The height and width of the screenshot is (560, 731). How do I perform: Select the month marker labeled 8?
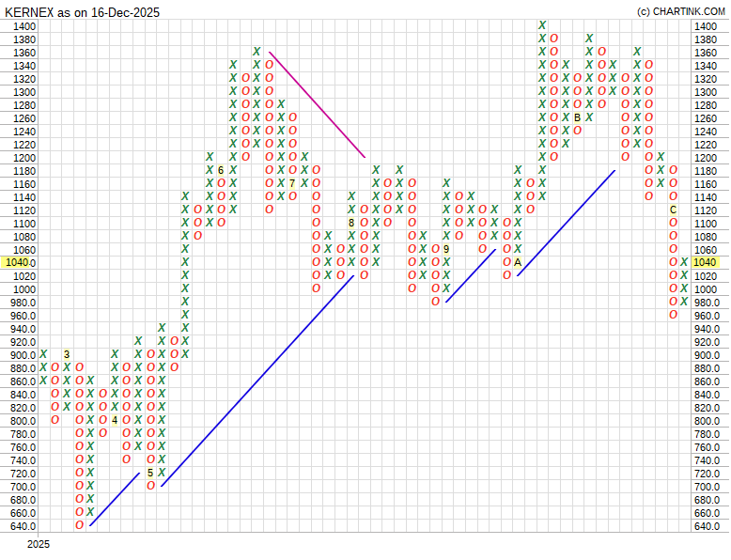pyautogui.click(x=351, y=223)
